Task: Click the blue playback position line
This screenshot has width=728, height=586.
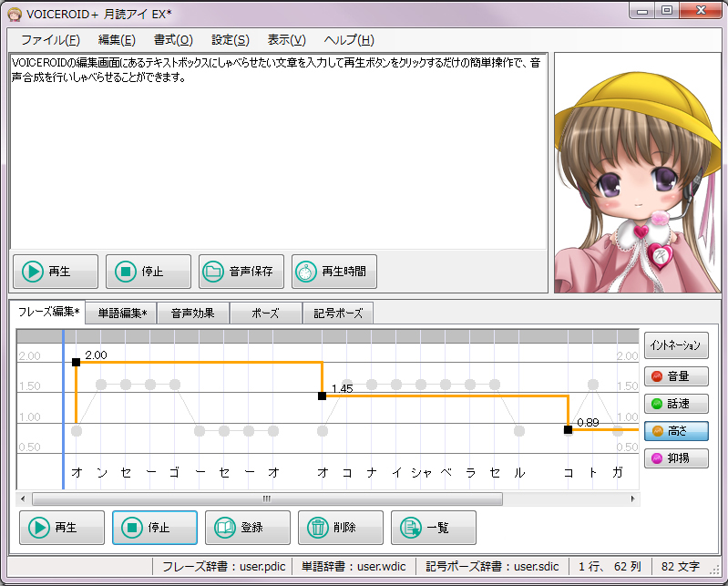Action: 63,408
